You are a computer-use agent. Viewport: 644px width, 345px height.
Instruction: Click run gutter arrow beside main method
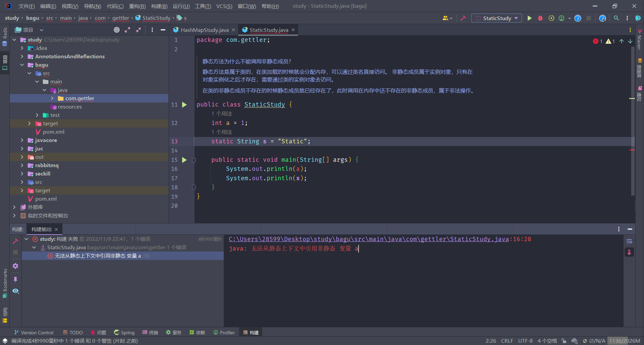184,160
